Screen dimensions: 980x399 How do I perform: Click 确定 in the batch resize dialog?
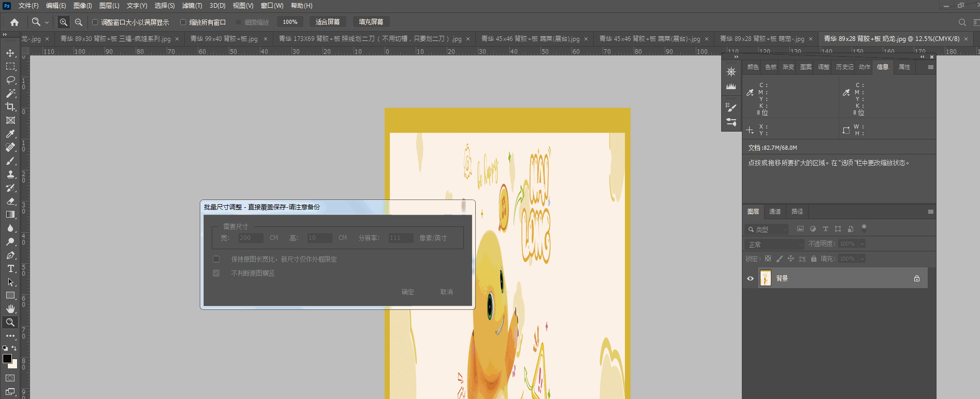point(408,292)
